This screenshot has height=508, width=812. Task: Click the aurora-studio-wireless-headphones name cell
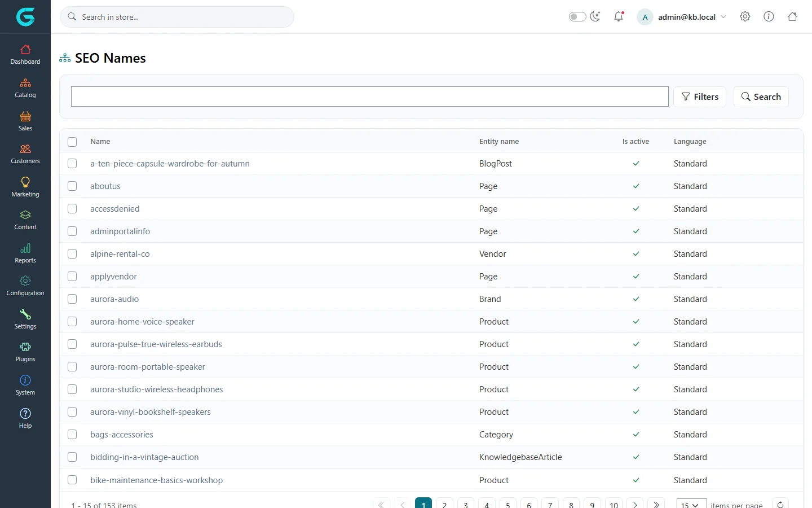(x=157, y=389)
